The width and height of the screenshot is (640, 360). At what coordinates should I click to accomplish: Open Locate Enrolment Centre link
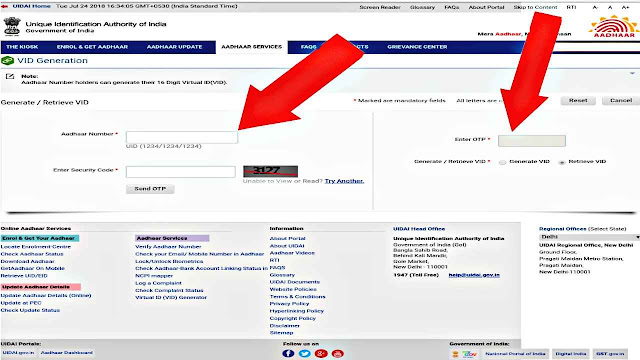point(36,247)
